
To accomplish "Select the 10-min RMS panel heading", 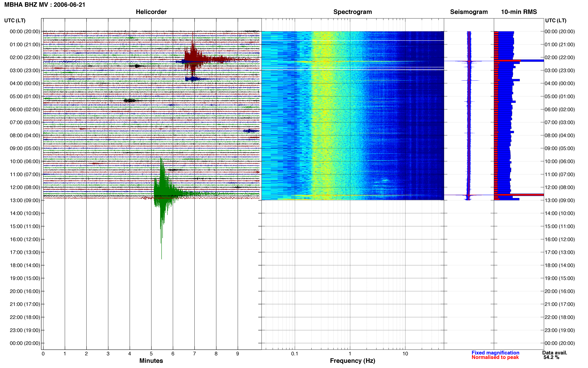I will click(519, 12).
